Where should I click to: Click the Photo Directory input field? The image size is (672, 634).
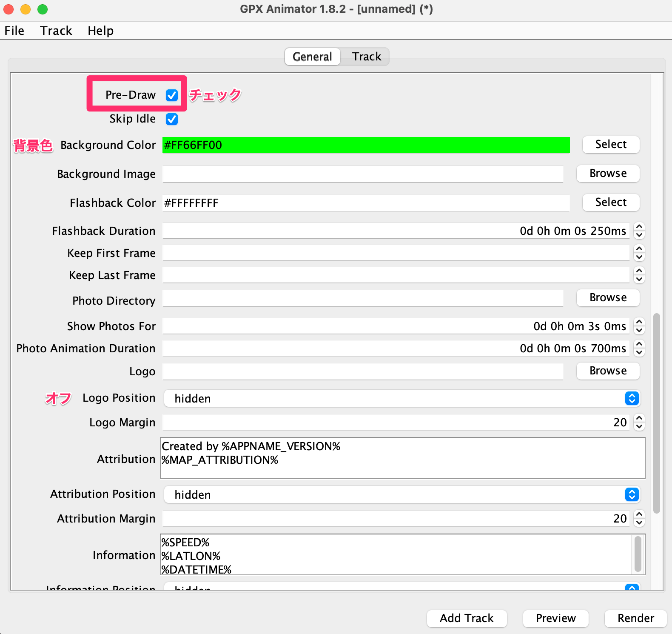pos(363,299)
